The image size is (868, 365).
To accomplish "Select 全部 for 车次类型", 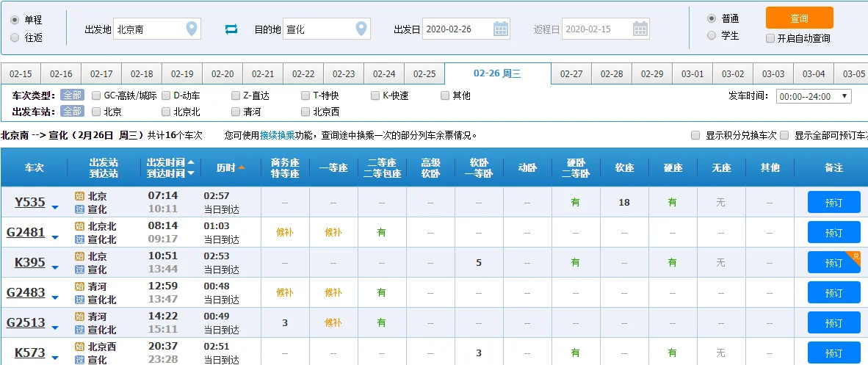I will (72, 95).
